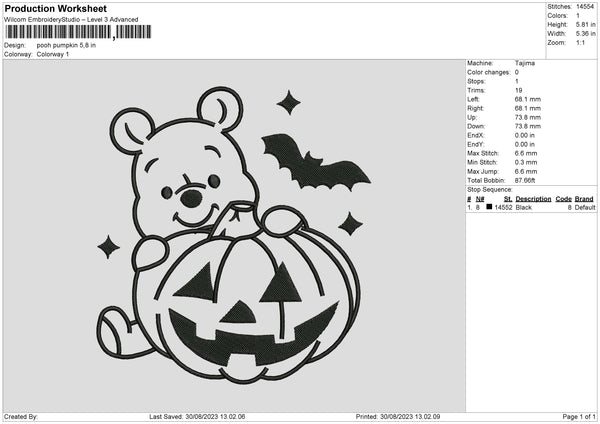Click the Up value 73.8 mm
Screen dimensions: 600x424
[x=528, y=117]
